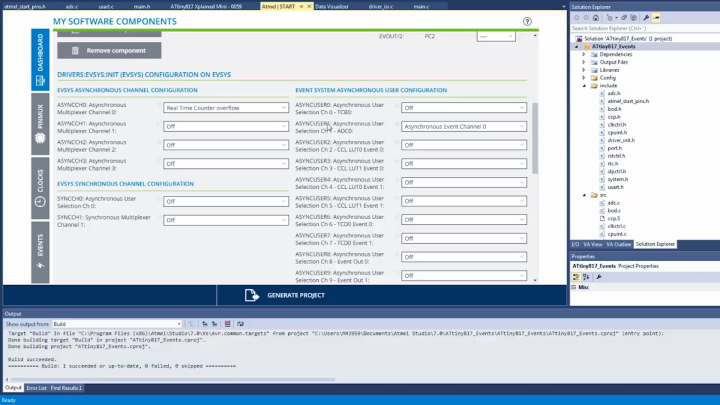Click the Solution Explorer home icon
720x405 pixels.
tap(596, 17)
